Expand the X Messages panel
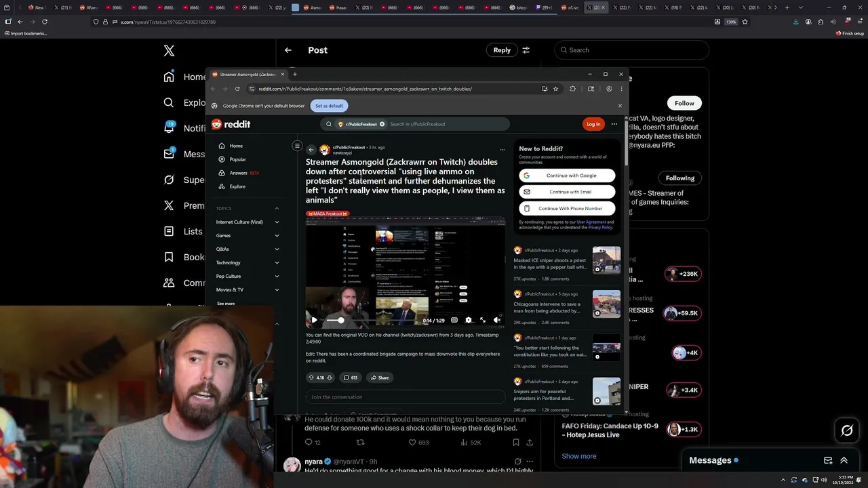 pos(844,460)
